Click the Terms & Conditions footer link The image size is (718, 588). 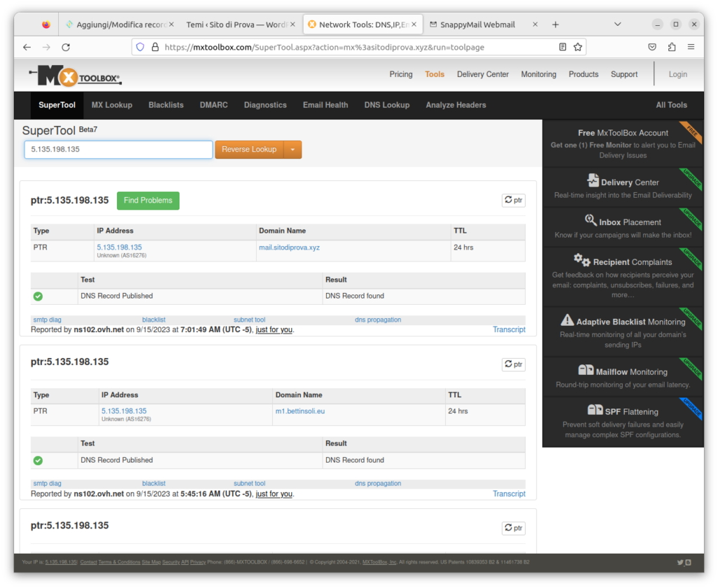[x=119, y=562]
